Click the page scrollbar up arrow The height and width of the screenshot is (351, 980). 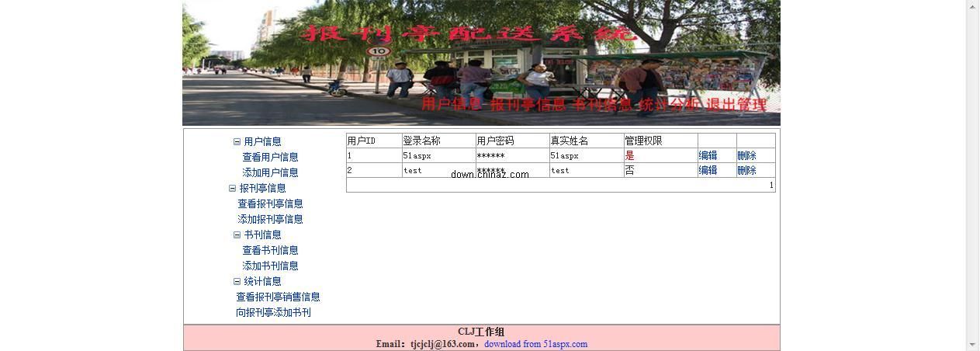click(972, 5)
